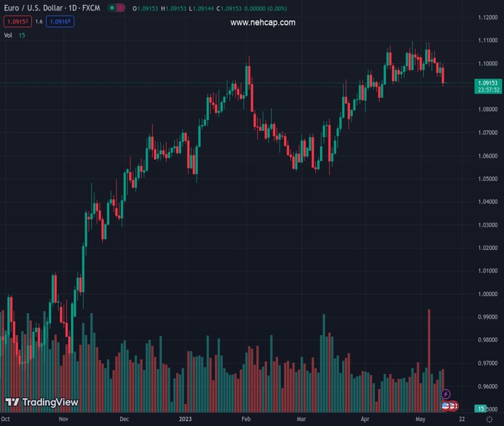The image size is (504, 426).
Task: Click the spread value 1.6 between prices
Action: pyautogui.click(x=38, y=22)
